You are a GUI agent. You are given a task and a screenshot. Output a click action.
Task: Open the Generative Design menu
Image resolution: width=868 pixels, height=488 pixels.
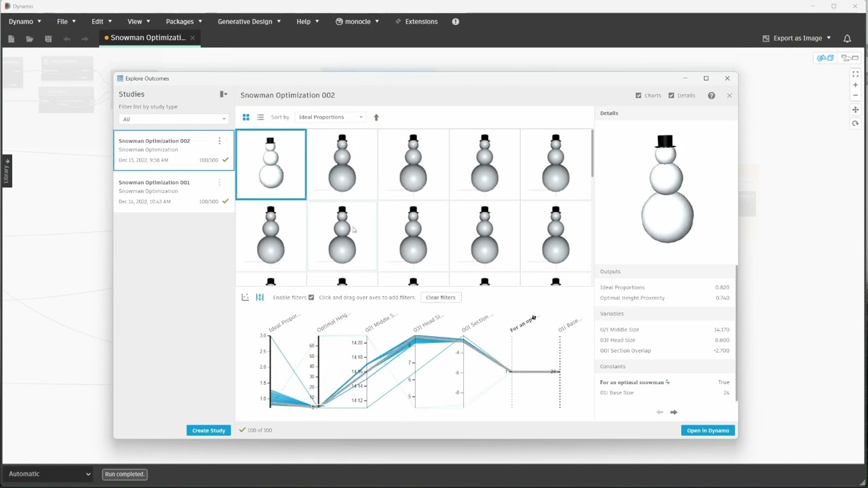click(249, 22)
